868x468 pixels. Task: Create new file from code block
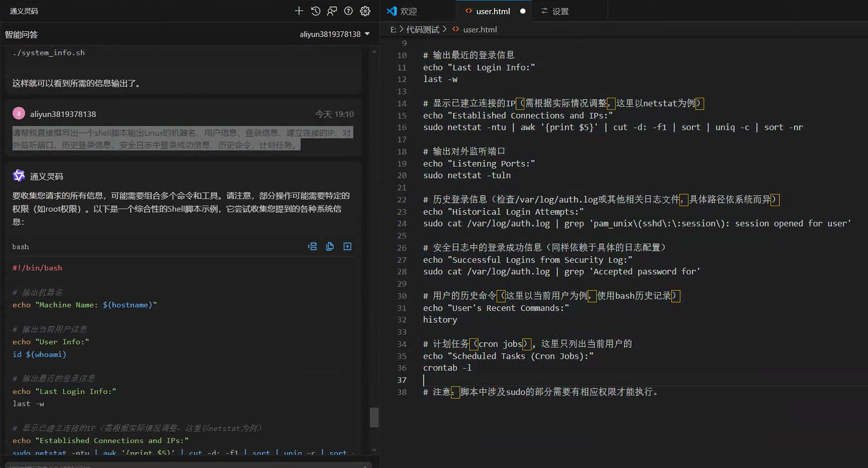click(347, 247)
